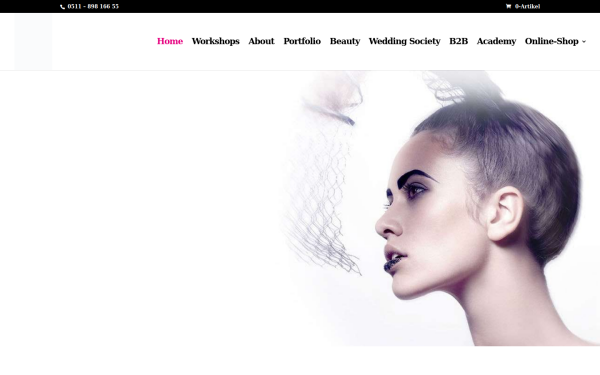Open the Portfolio menu item
The width and height of the screenshot is (600, 375).
(302, 41)
